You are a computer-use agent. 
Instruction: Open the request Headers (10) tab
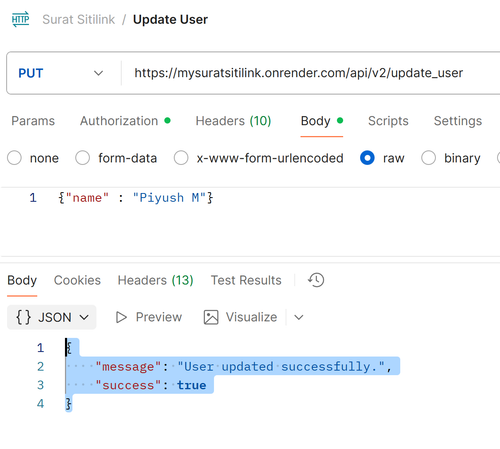(x=233, y=121)
